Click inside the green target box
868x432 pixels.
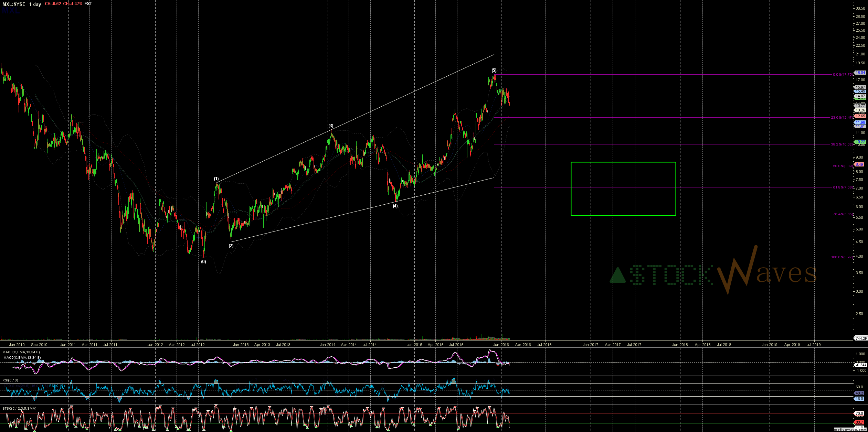coord(623,189)
